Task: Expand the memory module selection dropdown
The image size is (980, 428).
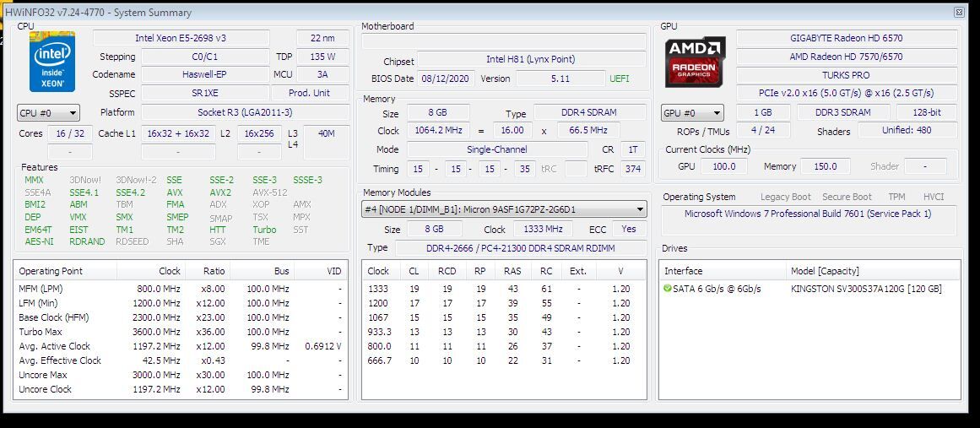Action: pyautogui.click(x=504, y=210)
